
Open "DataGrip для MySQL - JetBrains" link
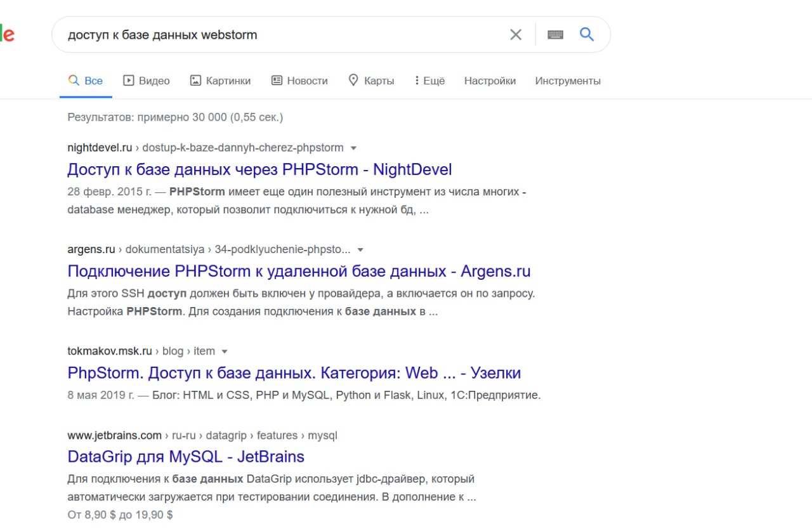(186, 456)
